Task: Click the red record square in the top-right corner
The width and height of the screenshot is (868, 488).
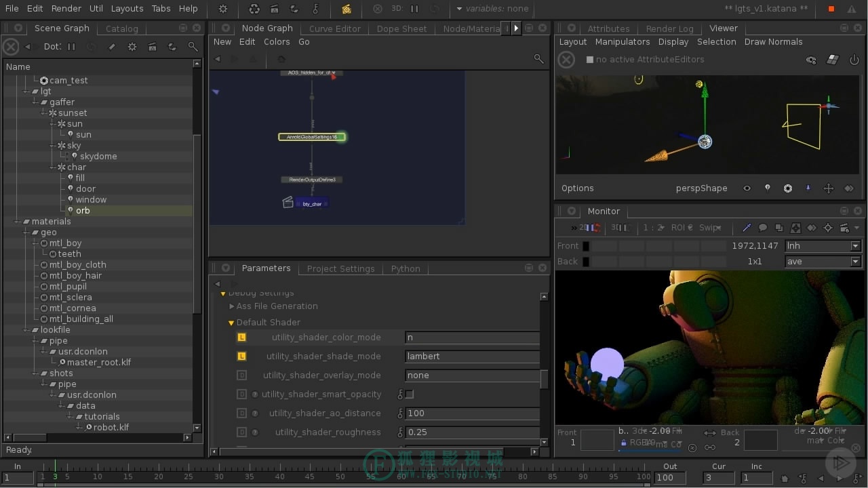Action: (x=831, y=9)
